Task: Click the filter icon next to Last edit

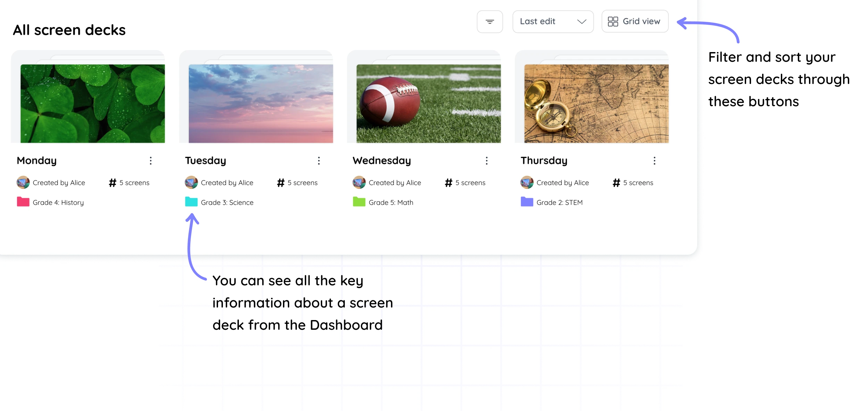Action: (x=490, y=22)
